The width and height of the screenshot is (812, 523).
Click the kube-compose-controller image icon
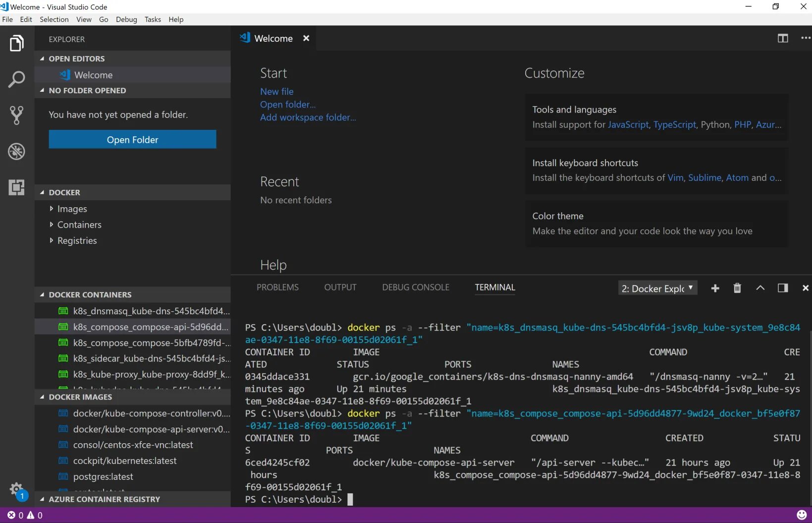[63, 413]
